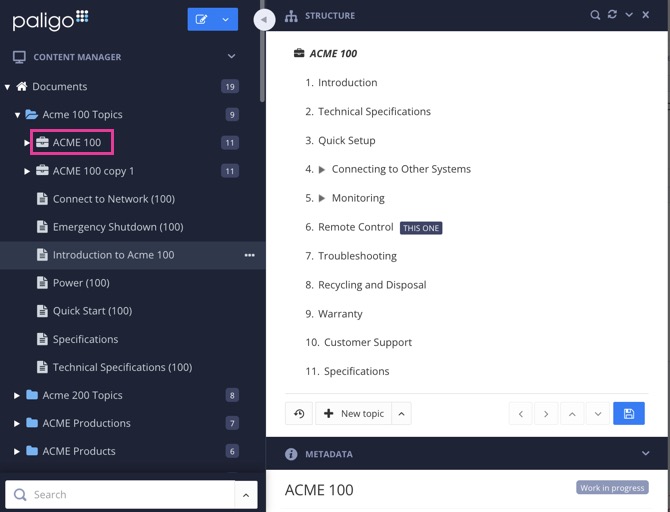Collapse the left sidebar with arrow button

264,19
